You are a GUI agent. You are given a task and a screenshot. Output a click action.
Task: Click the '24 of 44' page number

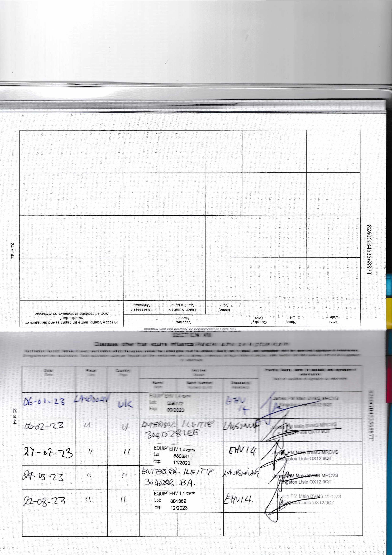pyautogui.click(x=12, y=251)
